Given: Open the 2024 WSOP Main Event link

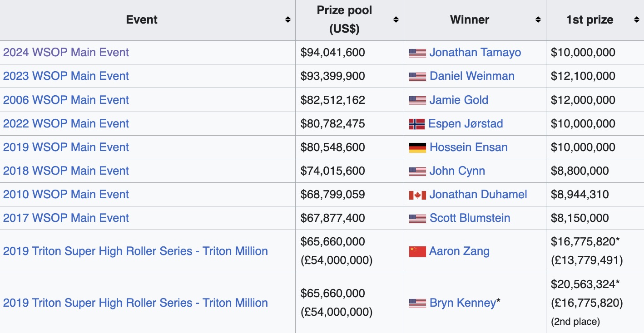Looking at the screenshot, I should point(66,53).
